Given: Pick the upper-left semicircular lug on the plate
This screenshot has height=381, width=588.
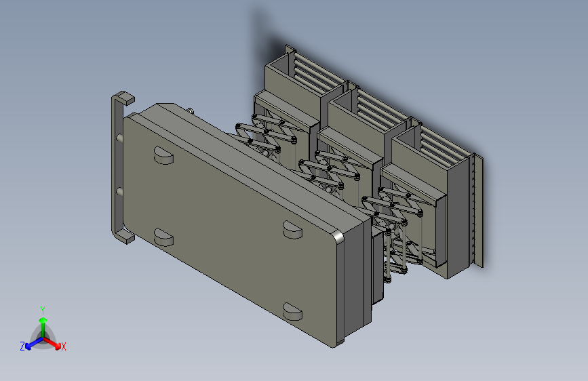Looking at the screenshot, I should pyautogui.click(x=164, y=155).
